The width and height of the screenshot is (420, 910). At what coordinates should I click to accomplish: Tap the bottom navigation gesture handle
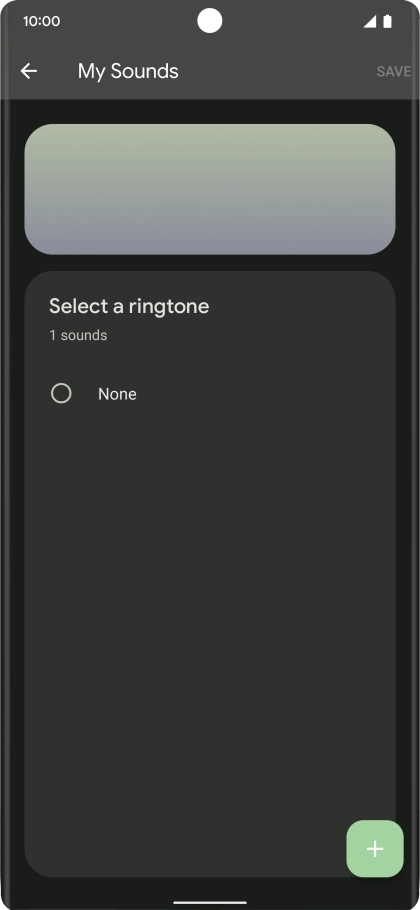(x=210, y=902)
